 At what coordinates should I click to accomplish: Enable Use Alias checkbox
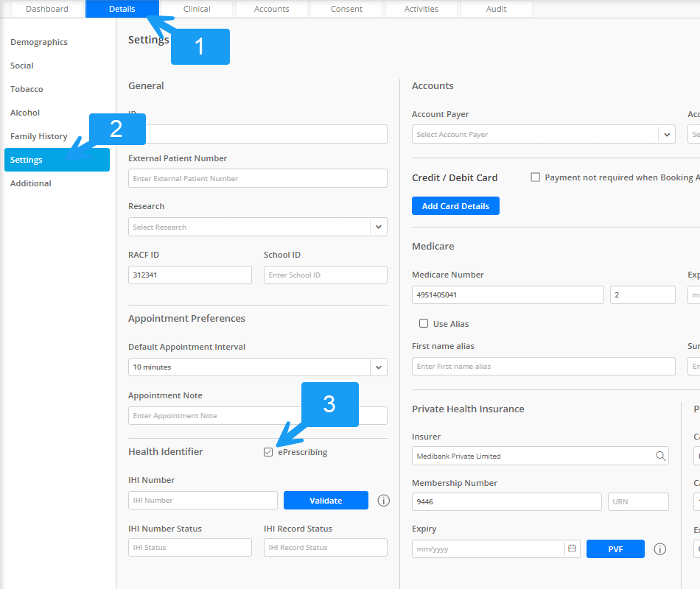pos(424,323)
